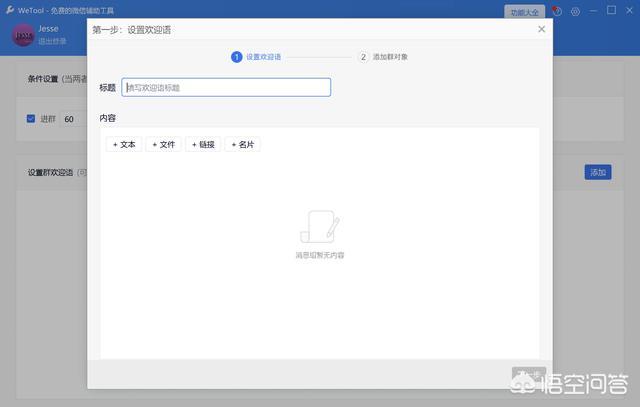
Task: Open the 功能大全 menu
Action: 524,11
